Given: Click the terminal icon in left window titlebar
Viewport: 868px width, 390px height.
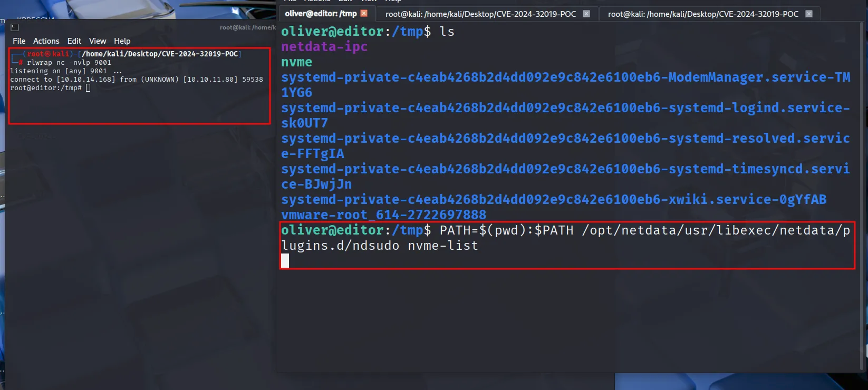Looking at the screenshot, I should pyautogui.click(x=15, y=27).
